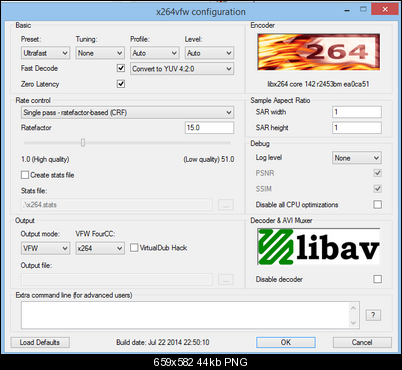Screen dimensions: 402x370
Task: Click the Load Defaults button
Action: click(40, 342)
